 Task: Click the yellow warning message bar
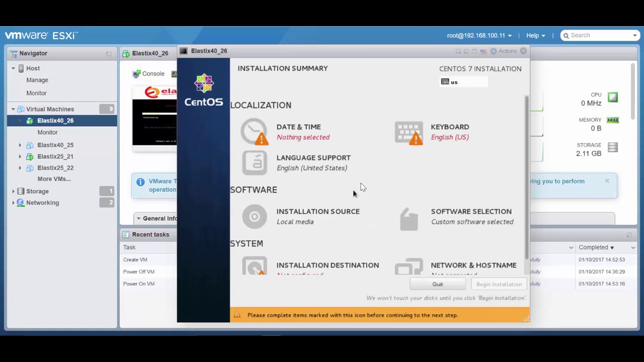point(380,315)
